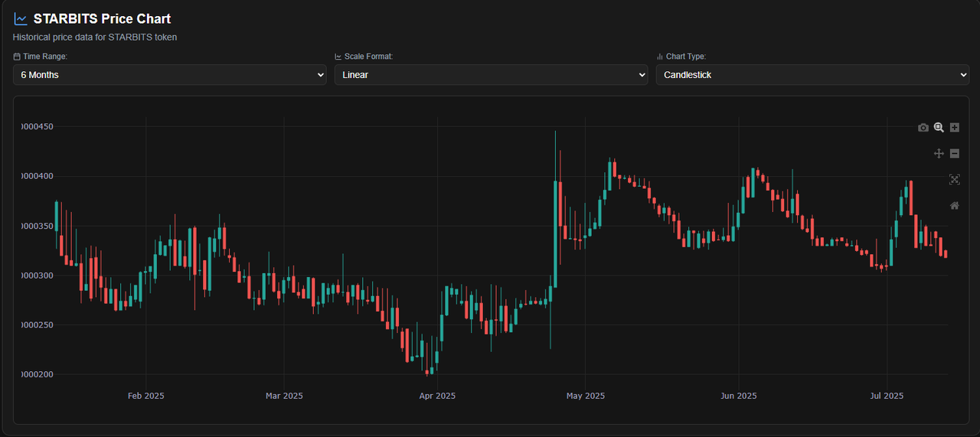
Task: Click the bar icon next to Chart Type
Action: coord(660,57)
